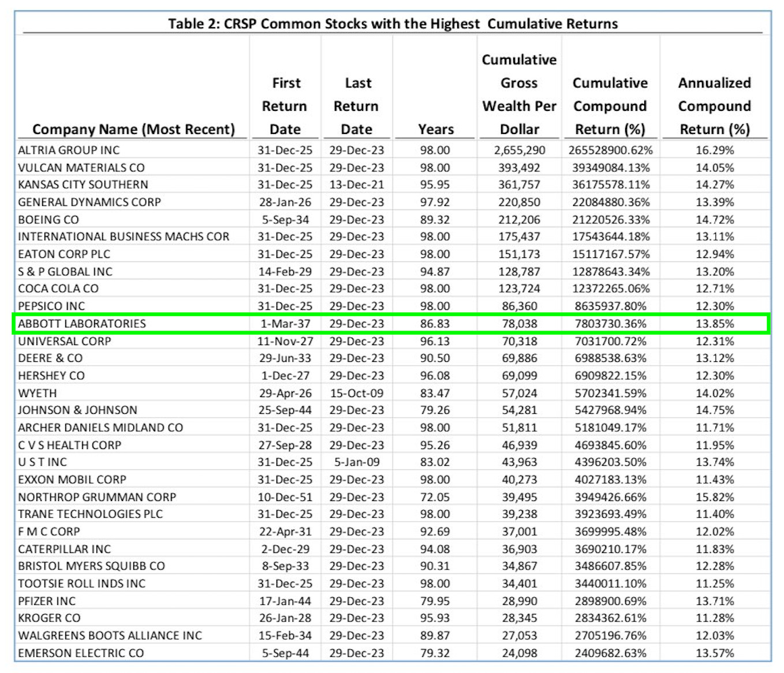Viewport: 784px width, 673px height.
Task: Click the 1-Mar-37 first return date
Action: point(285,324)
